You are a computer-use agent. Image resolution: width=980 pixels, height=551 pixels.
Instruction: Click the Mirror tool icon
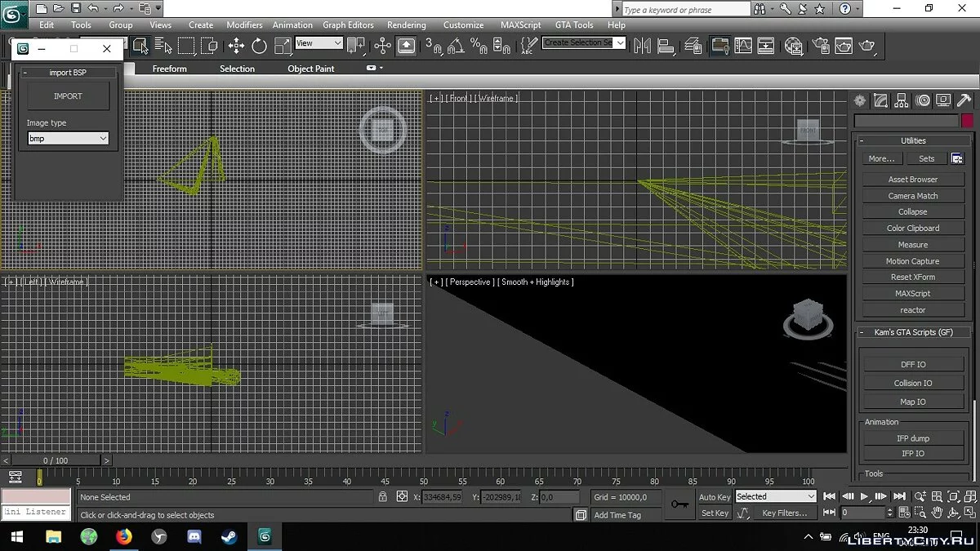coord(642,46)
